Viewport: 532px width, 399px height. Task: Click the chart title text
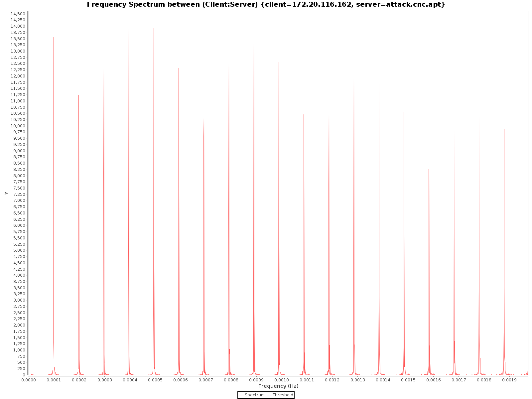pos(266,4)
